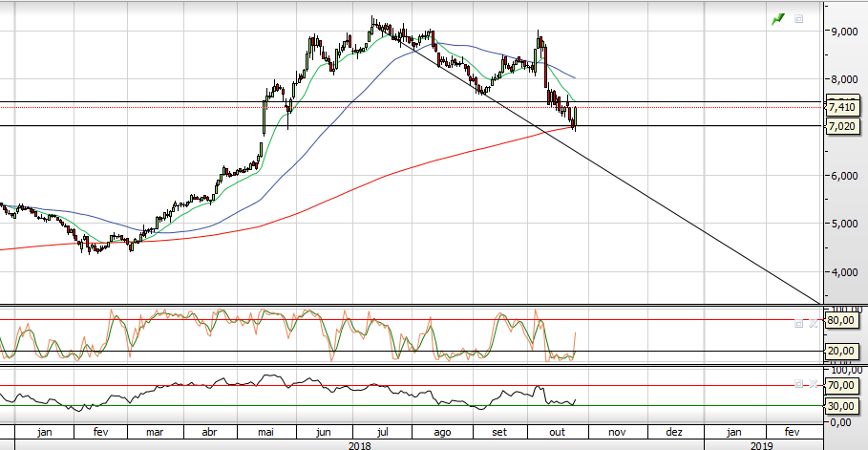The width and height of the screenshot is (868, 450).
Task: Click the 20,00 oversold level label
Action: (x=841, y=351)
